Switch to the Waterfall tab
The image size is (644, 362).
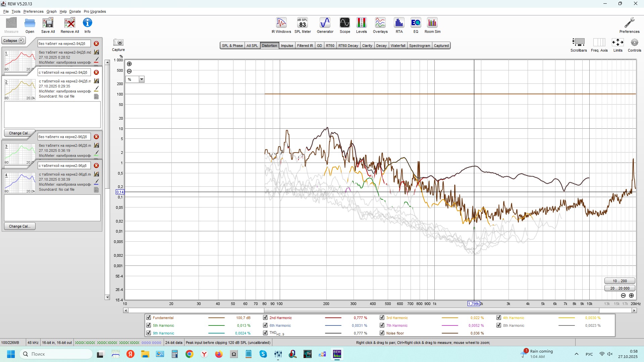(398, 46)
